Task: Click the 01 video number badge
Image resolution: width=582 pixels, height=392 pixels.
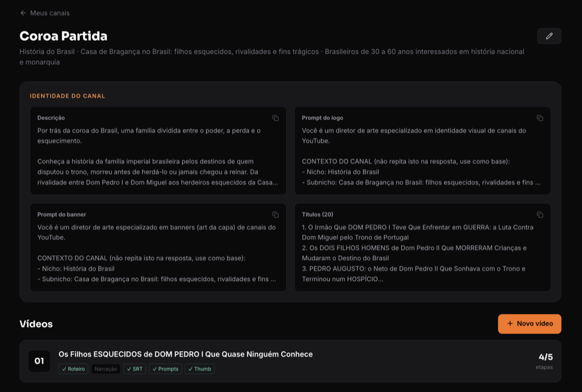Action: (x=40, y=361)
